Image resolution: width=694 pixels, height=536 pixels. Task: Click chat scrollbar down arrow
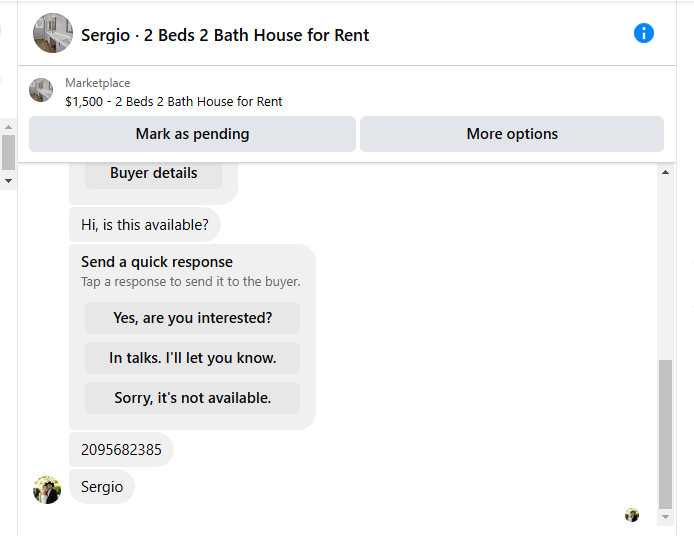click(x=665, y=517)
